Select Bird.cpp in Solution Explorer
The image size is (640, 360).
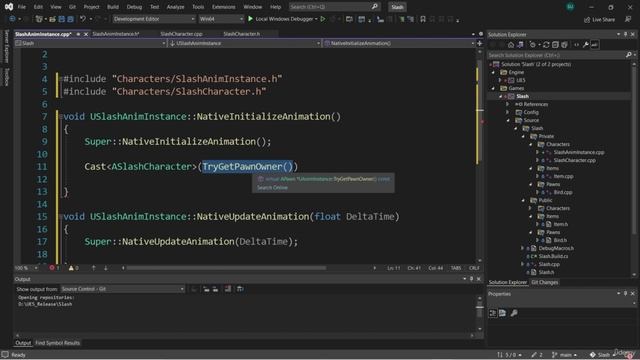tap(563, 192)
